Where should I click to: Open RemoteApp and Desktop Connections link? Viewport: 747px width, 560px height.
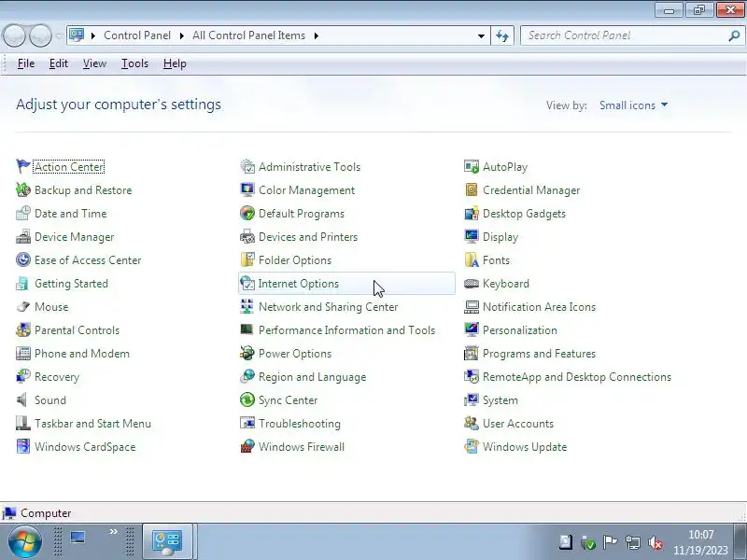point(577,377)
